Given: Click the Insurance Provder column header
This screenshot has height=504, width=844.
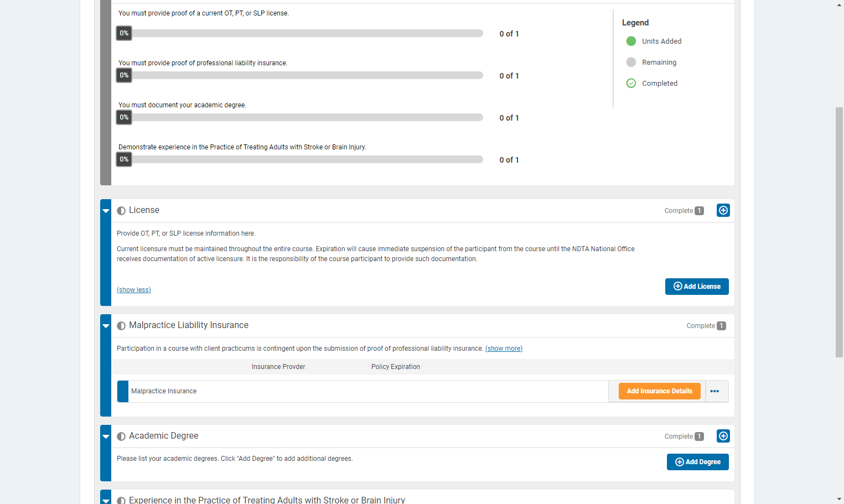Looking at the screenshot, I should point(278,367).
